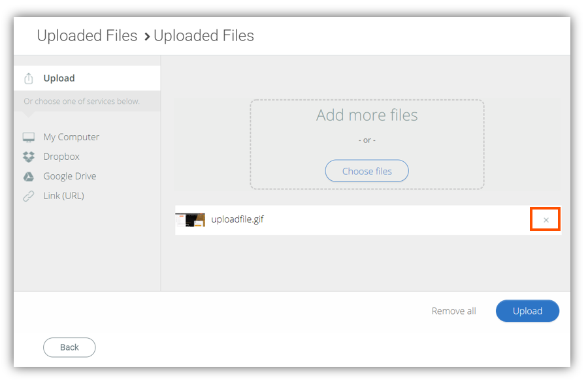Click the Back button
The height and width of the screenshot is (389, 588).
pyautogui.click(x=69, y=347)
